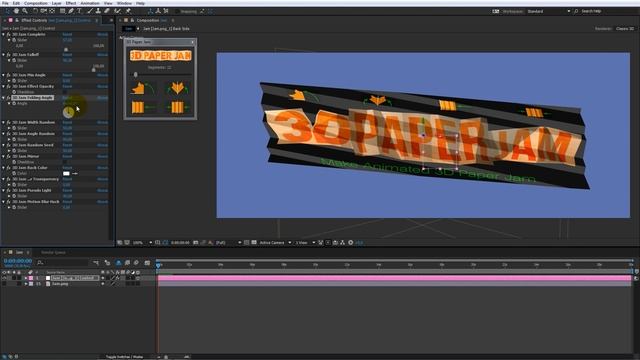This screenshot has width=640, height=360.
Task: Click About for 3D Jam Pseudo Light
Action: [102, 190]
